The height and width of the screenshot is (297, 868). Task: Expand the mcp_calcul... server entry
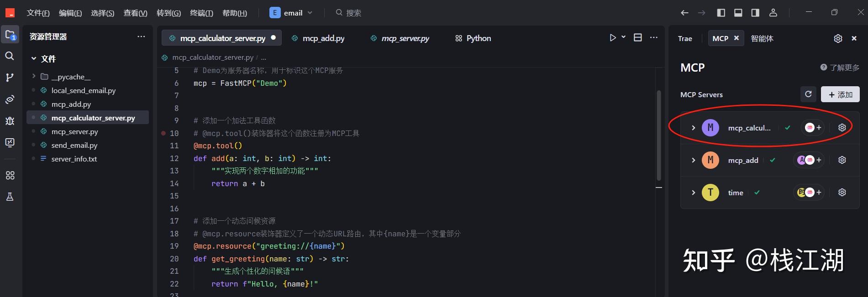693,128
